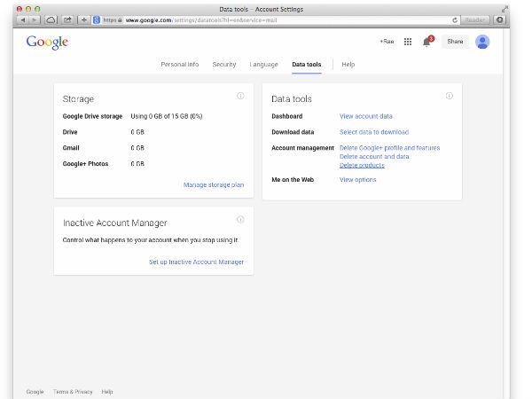Click the Share button in header
The image size is (532, 399).
click(455, 42)
